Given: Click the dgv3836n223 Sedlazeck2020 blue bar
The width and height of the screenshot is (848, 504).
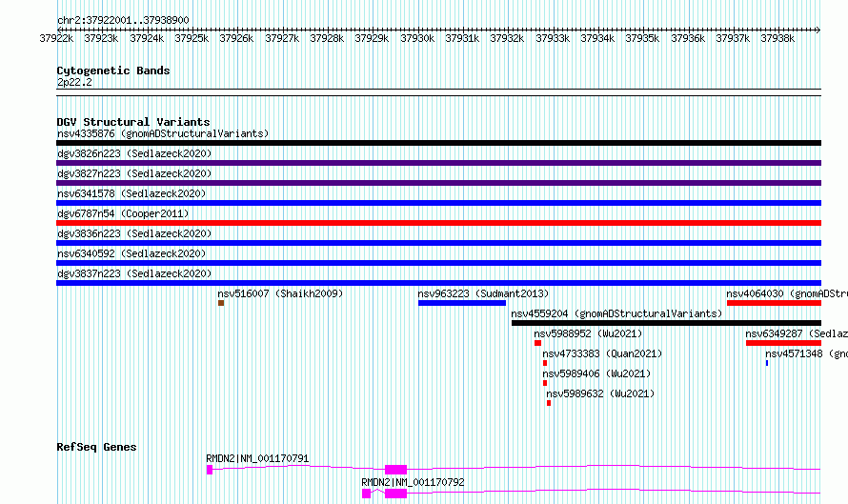Looking at the screenshot, I should [438, 243].
